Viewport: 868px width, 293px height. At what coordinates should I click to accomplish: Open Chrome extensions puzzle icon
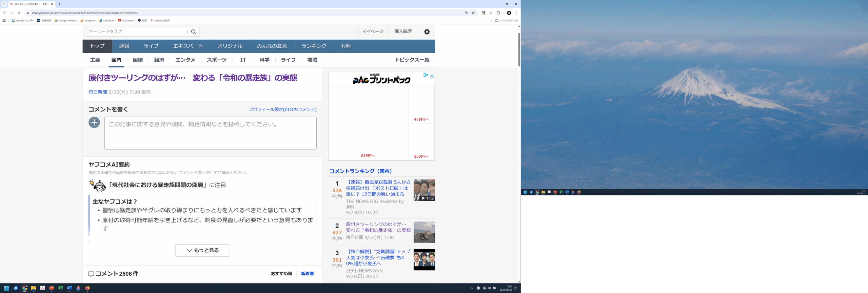pyautogui.click(x=498, y=13)
